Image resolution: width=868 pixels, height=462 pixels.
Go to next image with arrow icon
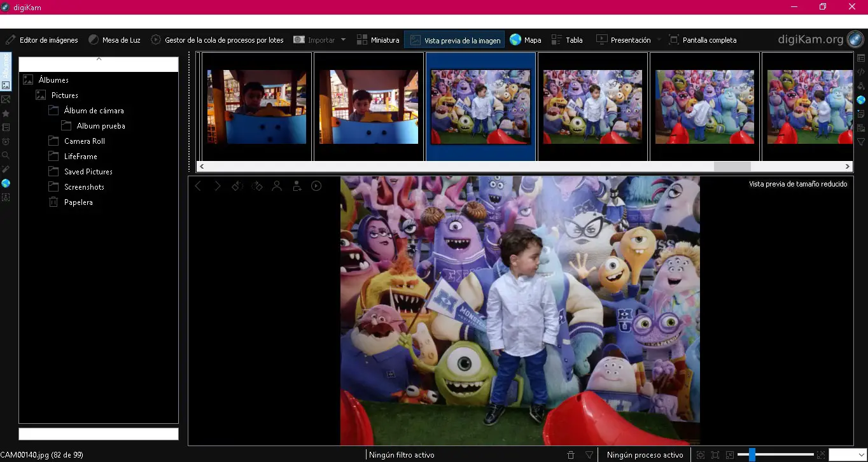pyautogui.click(x=218, y=186)
